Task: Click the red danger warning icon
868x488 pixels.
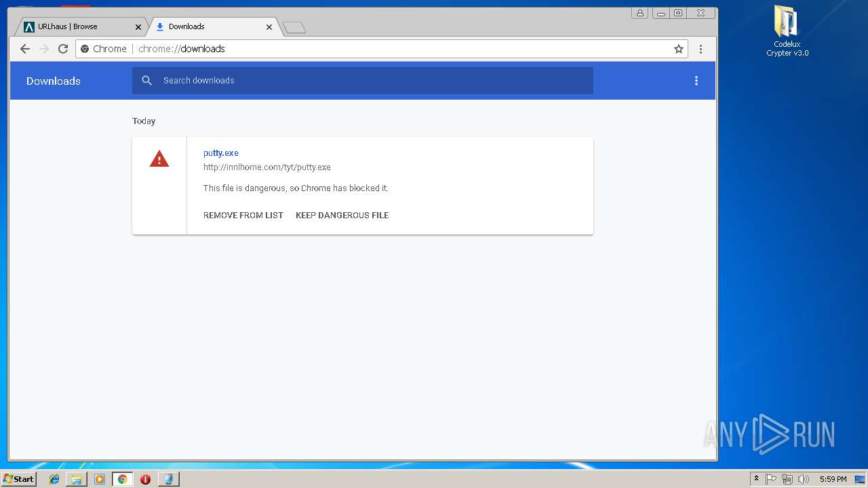Action: pyautogui.click(x=159, y=159)
